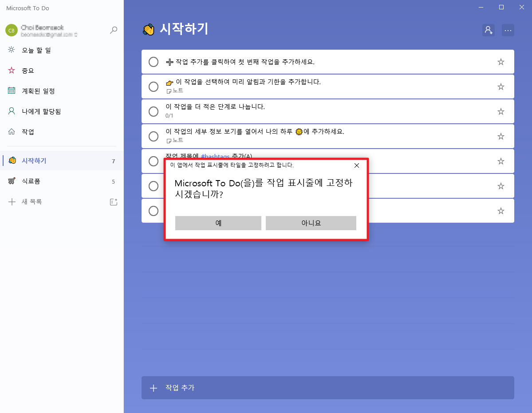
Task: Click the 시작하기 list title heading
Action: [184, 29]
